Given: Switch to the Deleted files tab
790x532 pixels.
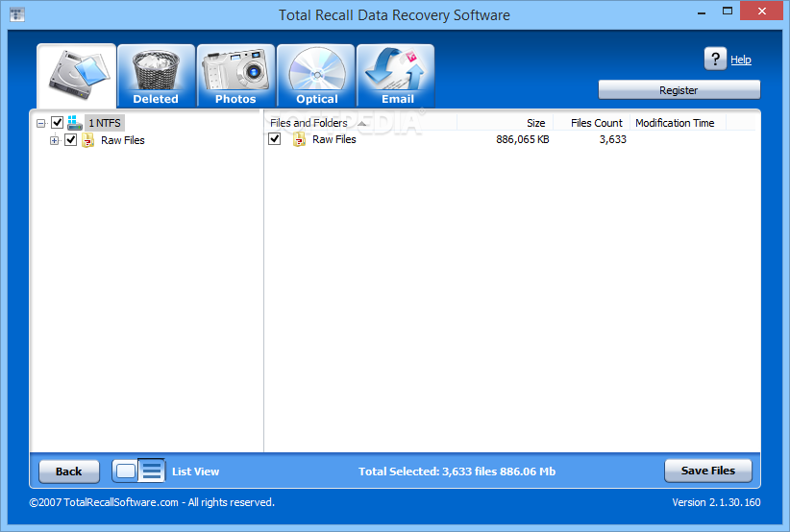Looking at the screenshot, I should [156, 76].
